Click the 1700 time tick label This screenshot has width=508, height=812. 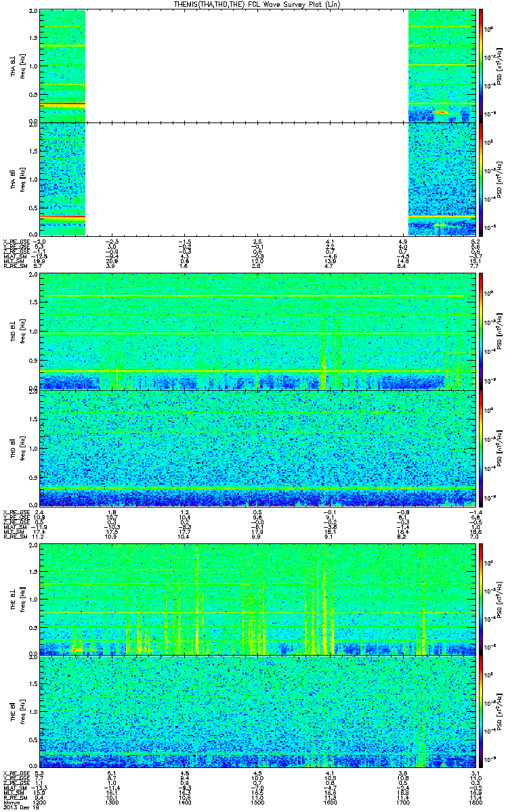click(402, 802)
